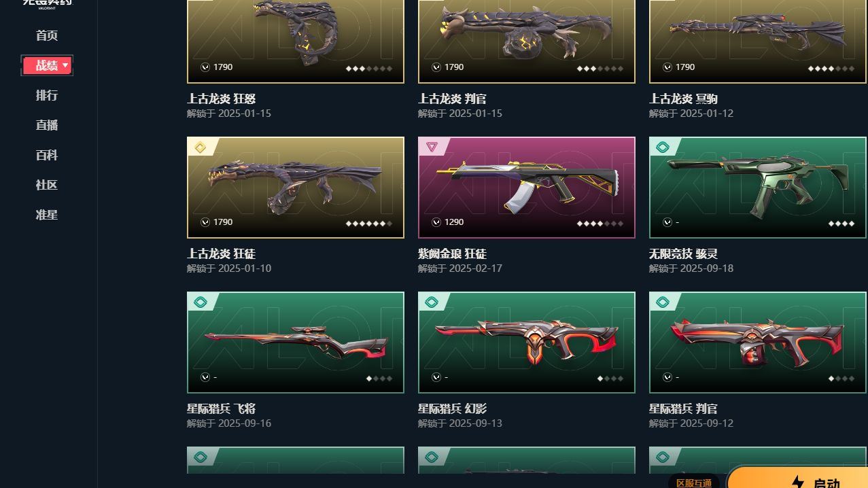Click the green tier badge on 无限竞技 骇灵
This screenshot has height=488, width=868.
point(663,147)
